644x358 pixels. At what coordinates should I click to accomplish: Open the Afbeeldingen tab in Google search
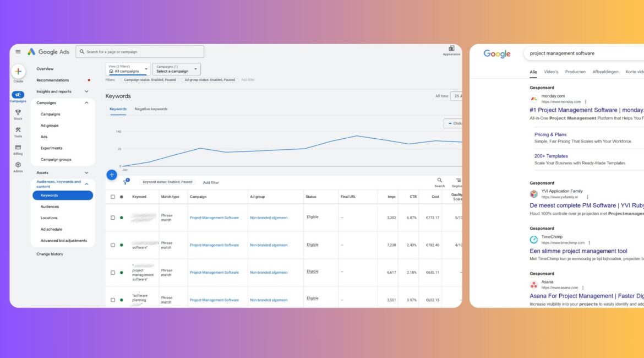click(605, 72)
